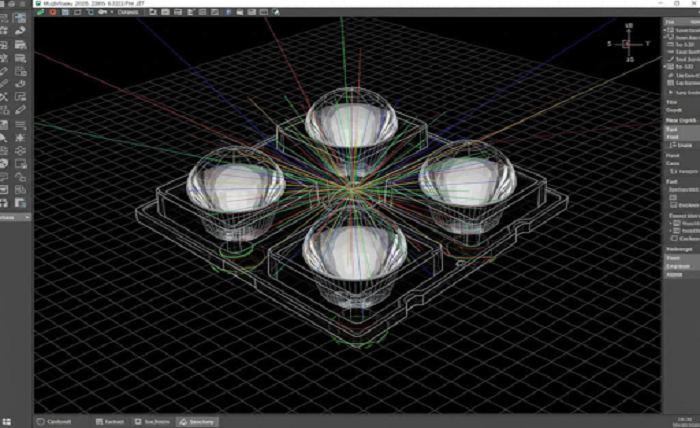The height and width of the screenshot is (428, 700).
Task: Select the pencil tool in left palette
Action: click(20, 110)
